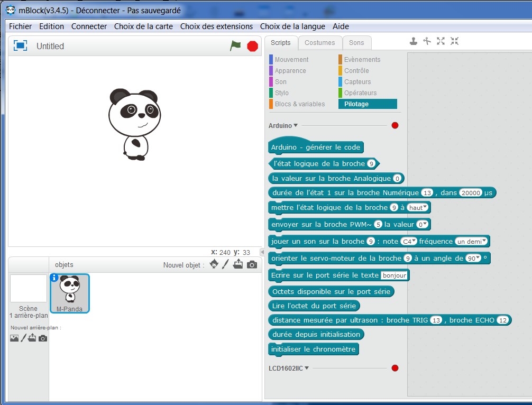Select the scissors delete tool
The width and height of the screenshot is (532, 405).
[x=427, y=41]
